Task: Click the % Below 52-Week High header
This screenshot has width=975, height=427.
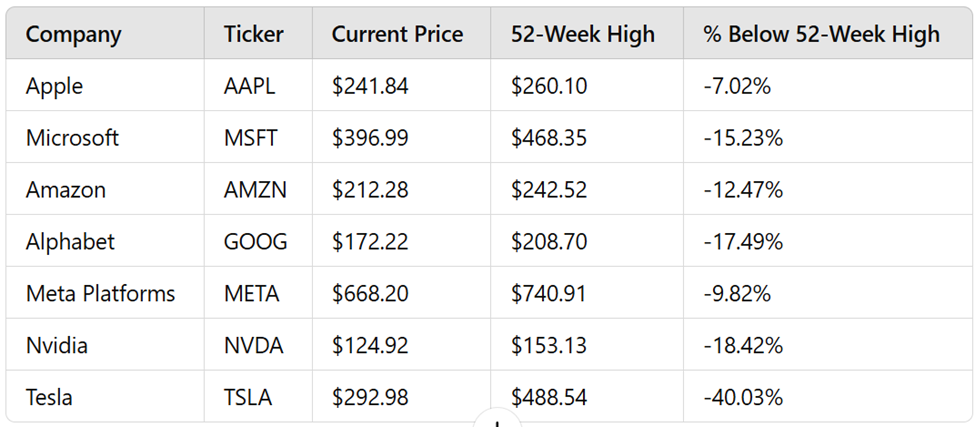Action: tap(821, 34)
